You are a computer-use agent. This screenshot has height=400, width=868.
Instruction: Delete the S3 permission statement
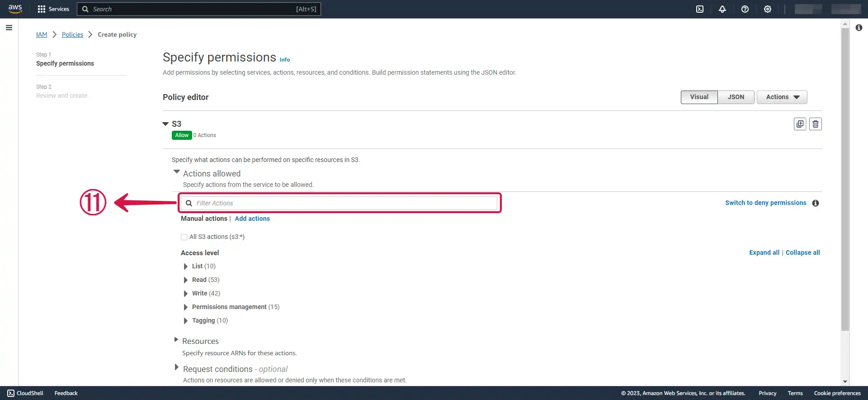[816, 124]
